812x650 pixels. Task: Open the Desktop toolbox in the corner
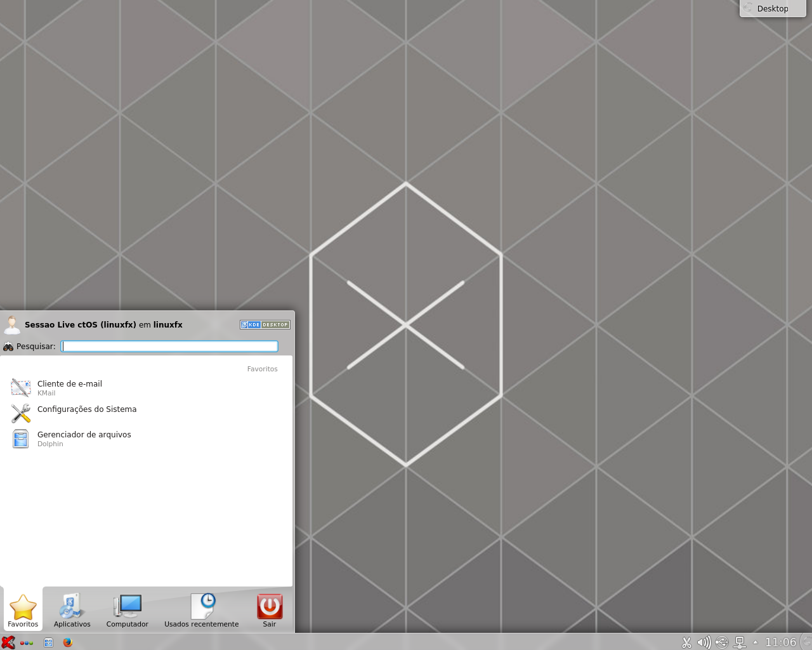tap(773, 8)
